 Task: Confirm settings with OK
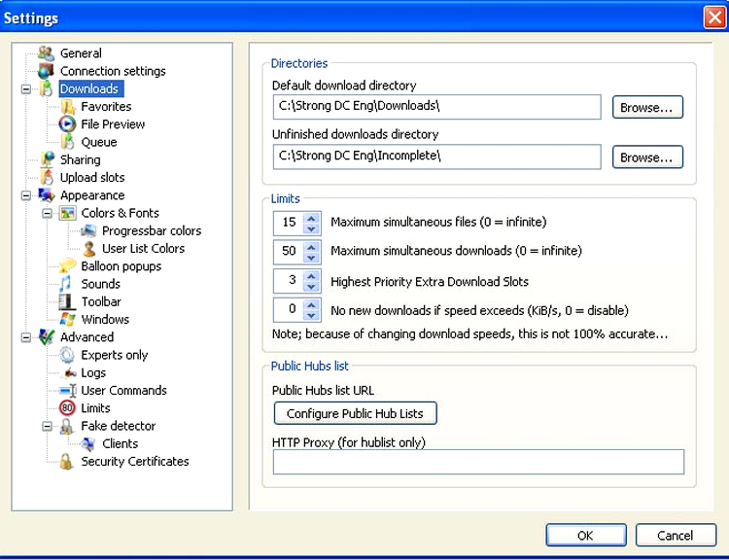(x=586, y=536)
